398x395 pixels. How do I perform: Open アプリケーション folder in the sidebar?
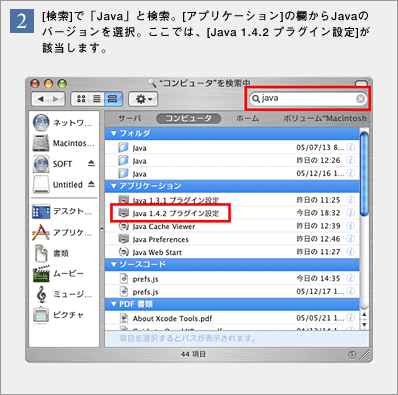click(x=63, y=232)
